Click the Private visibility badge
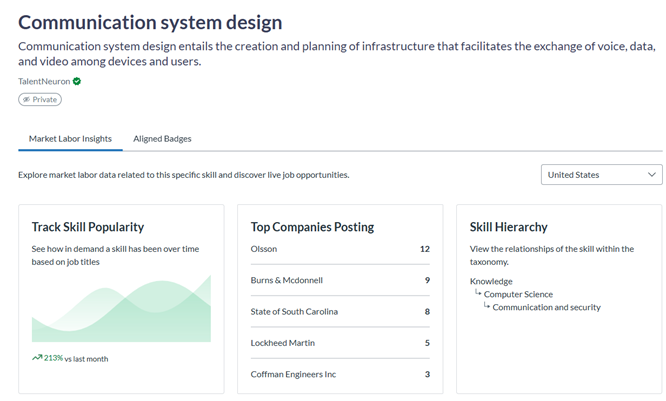This screenshot has height=401, width=666. tap(40, 100)
